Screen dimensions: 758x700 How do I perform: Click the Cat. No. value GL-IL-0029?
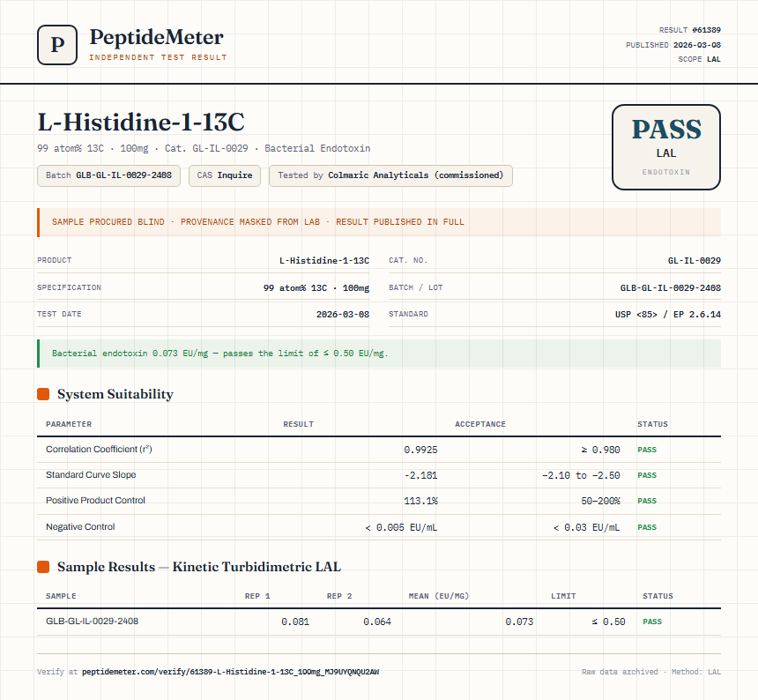(695, 261)
